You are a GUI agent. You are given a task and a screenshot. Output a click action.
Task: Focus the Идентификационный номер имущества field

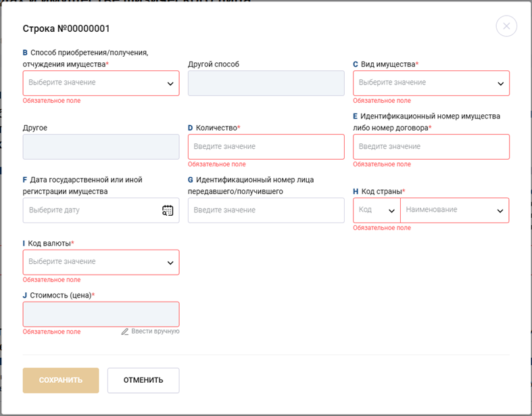click(x=431, y=147)
